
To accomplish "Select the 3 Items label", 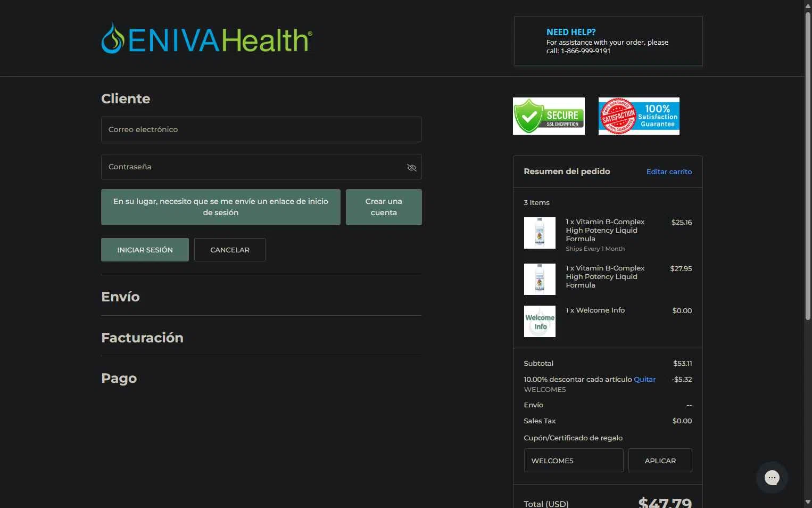I will (x=536, y=202).
